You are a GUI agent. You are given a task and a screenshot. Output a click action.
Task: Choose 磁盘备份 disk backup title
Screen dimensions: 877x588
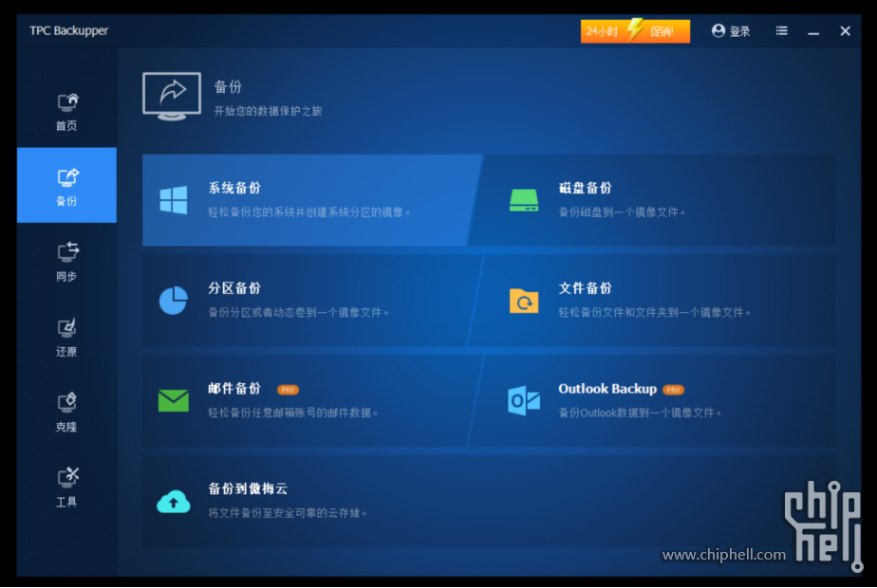(x=585, y=188)
